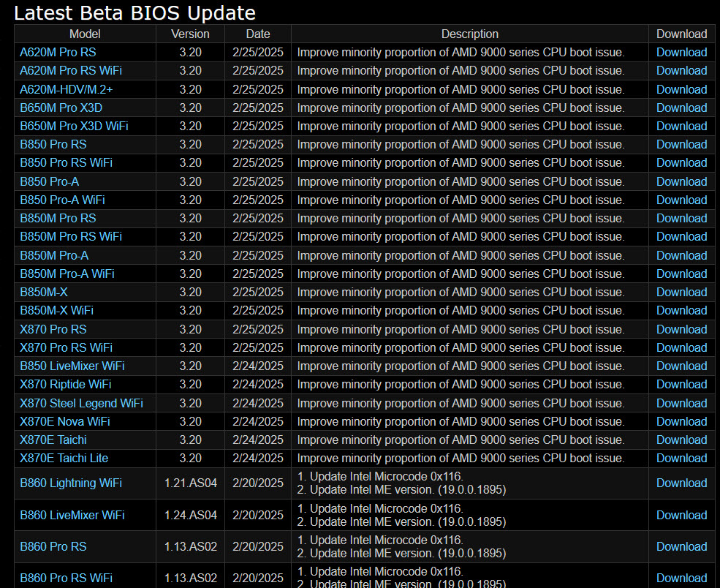Click the Version column header

pos(190,34)
